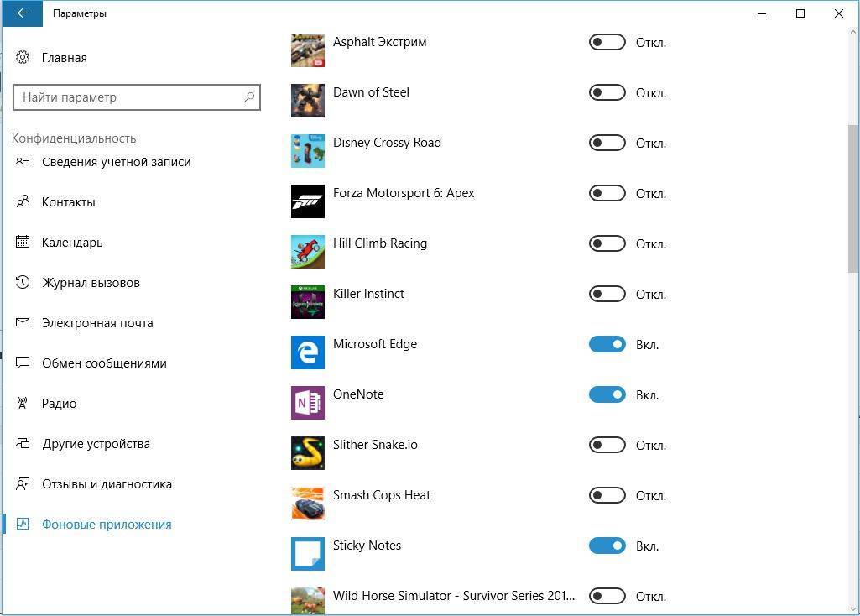Select Календарь in the sidebar
Viewport: 860px width, 616px height.
pyautogui.click(x=71, y=243)
